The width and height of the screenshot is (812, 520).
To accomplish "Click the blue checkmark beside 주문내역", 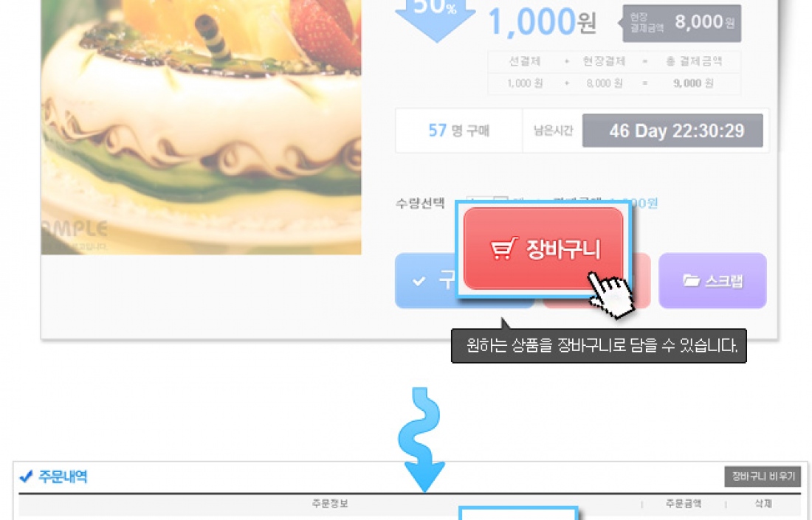I will pos(26,476).
